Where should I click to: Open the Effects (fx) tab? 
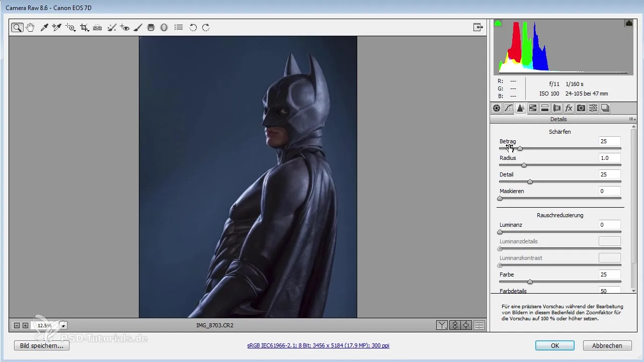coord(569,108)
